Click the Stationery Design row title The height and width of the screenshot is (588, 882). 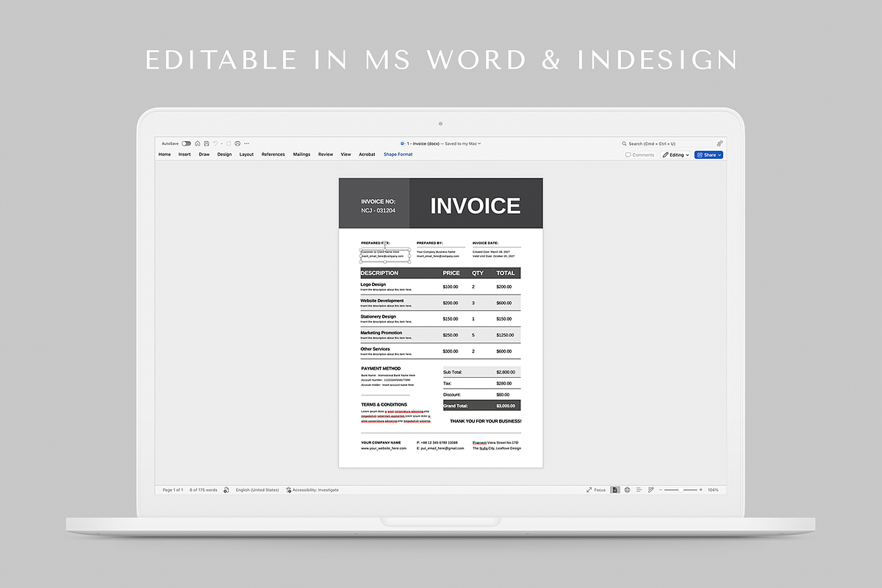[x=378, y=317]
